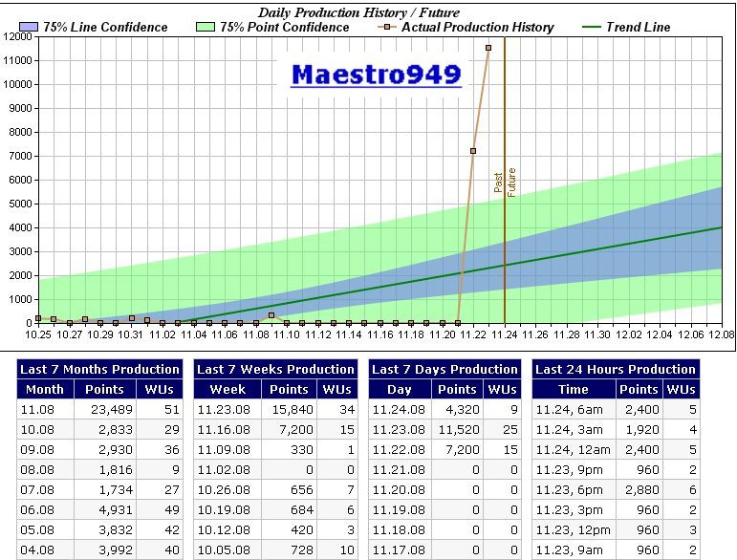Screen dimensions: 737x560
Task: Click the Last 7 Weeks Production header
Action: 276,369
